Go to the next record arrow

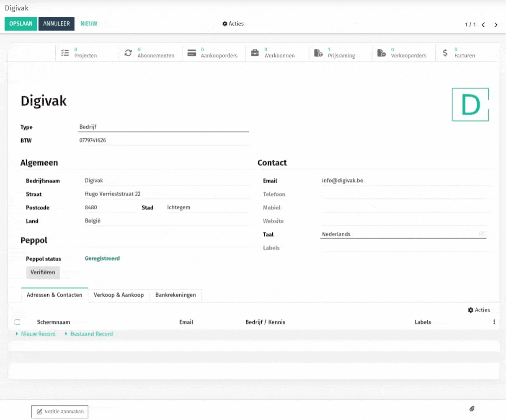click(496, 25)
